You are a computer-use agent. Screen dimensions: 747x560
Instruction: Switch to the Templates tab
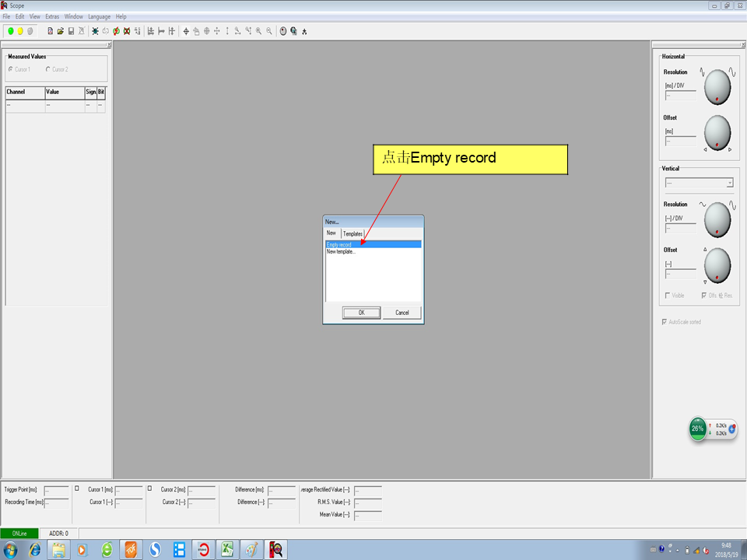352,233
